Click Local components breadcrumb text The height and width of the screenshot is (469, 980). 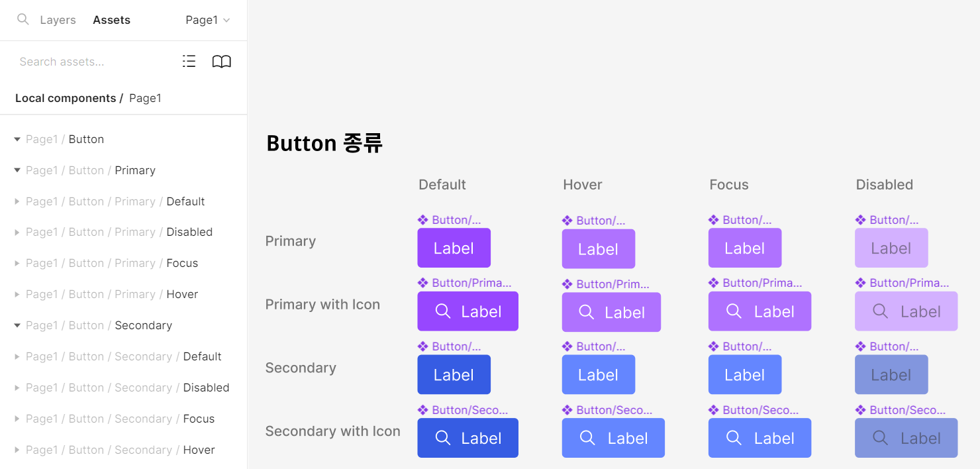click(66, 98)
